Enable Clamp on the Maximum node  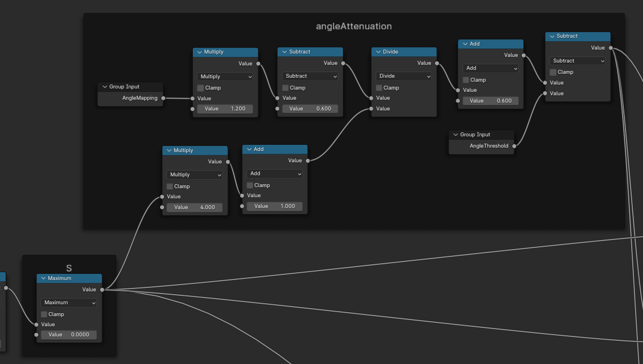tap(45, 314)
